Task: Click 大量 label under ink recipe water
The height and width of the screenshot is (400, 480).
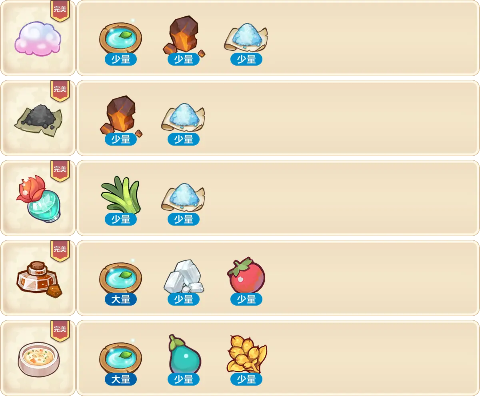Action: (x=121, y=299)
